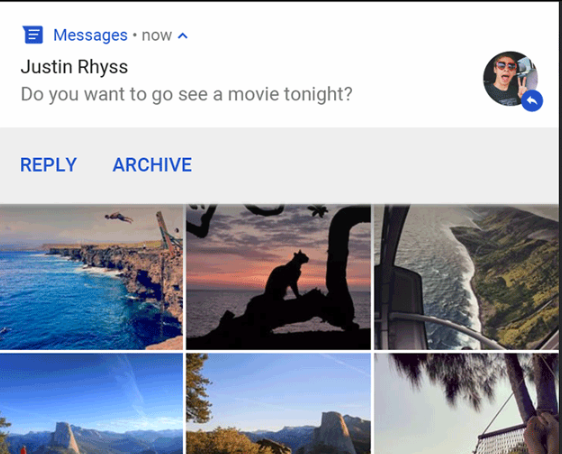The width and height of the screenshot is (562, 454).
Task: Open the sender name Justin Rhyss
Action: coord(74,67)
